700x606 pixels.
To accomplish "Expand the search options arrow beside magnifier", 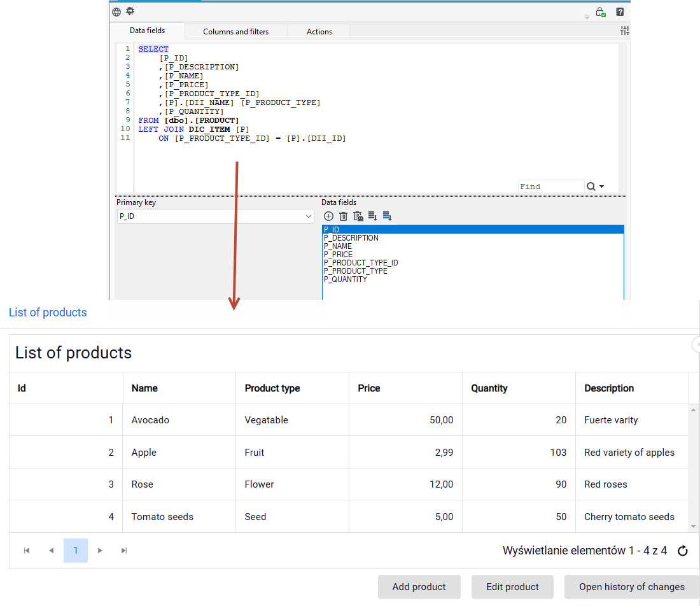I will (x=602, y=187).
